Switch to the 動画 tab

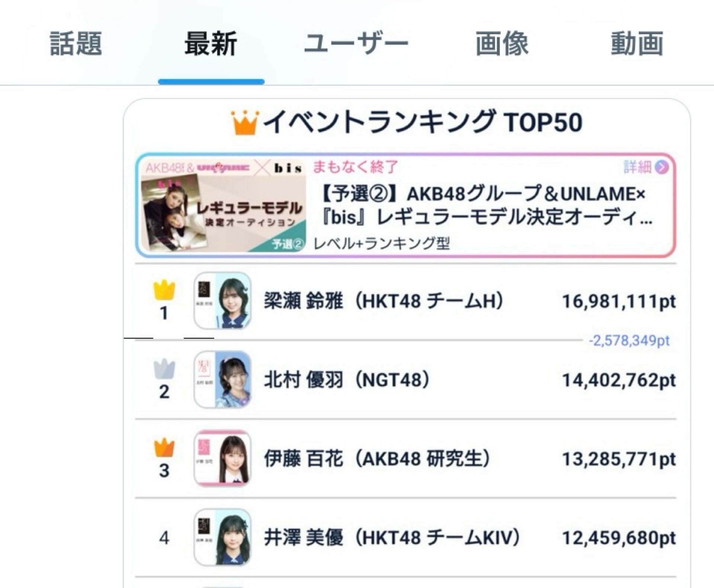click(x=637, y=44)
